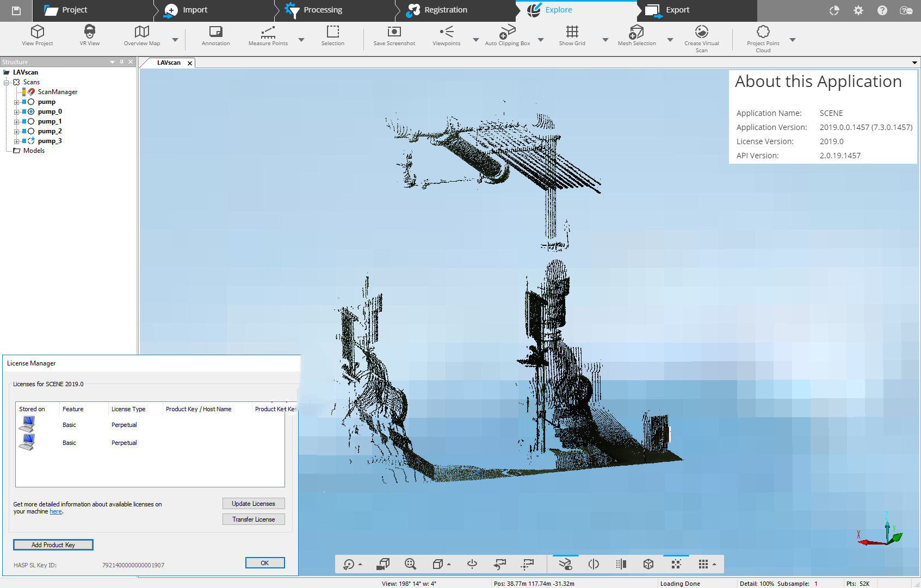The height and width of the screenshot is (588, 921).
Task: Toggle the blue loaded square for pump
Action: 24,102
